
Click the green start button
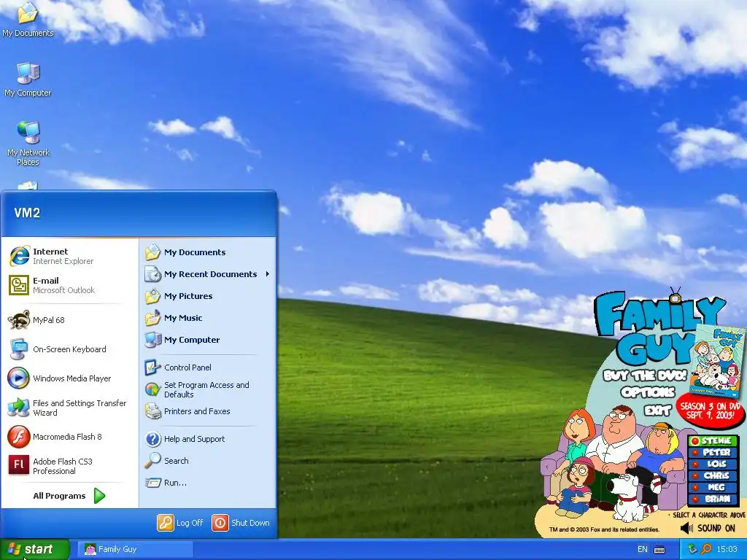(34, 550)
